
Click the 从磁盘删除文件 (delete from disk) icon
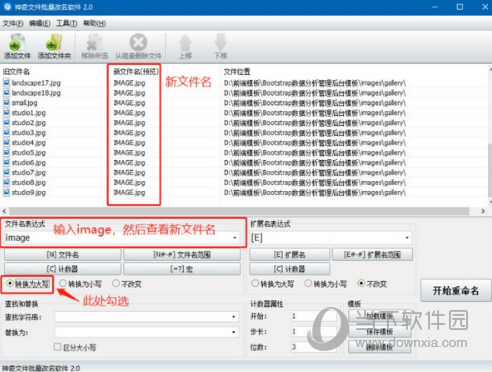click(x=138, y=42)
